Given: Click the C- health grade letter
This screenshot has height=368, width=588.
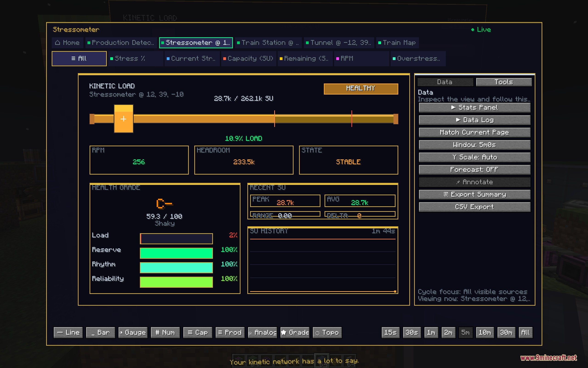Looking at the screenshot, I should pyautogui.click(x=164, y=204).
